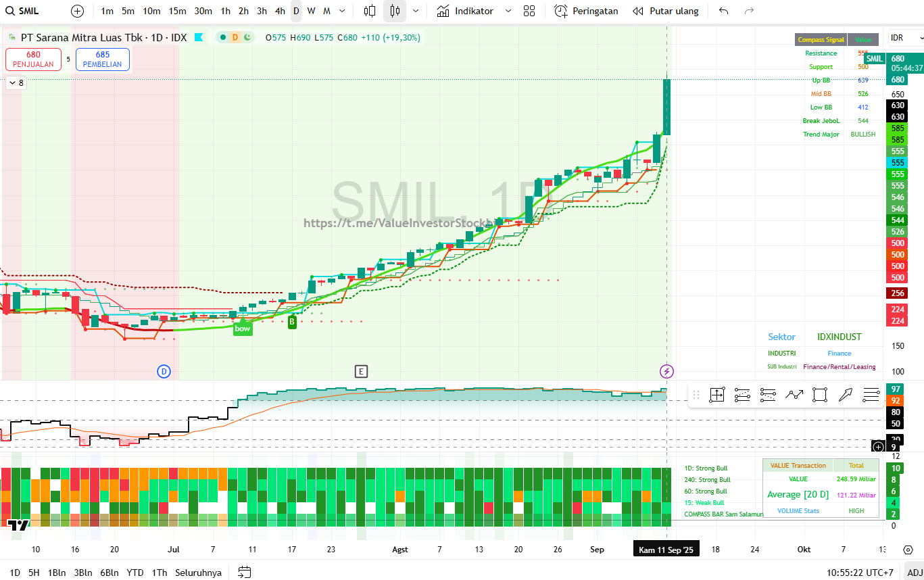Expand the Indikator favorites dropdown arrow

[x=508, y=11]
